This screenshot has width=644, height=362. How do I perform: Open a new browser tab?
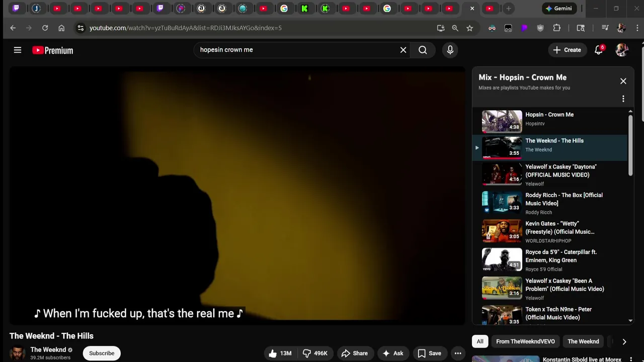(508, 8)
